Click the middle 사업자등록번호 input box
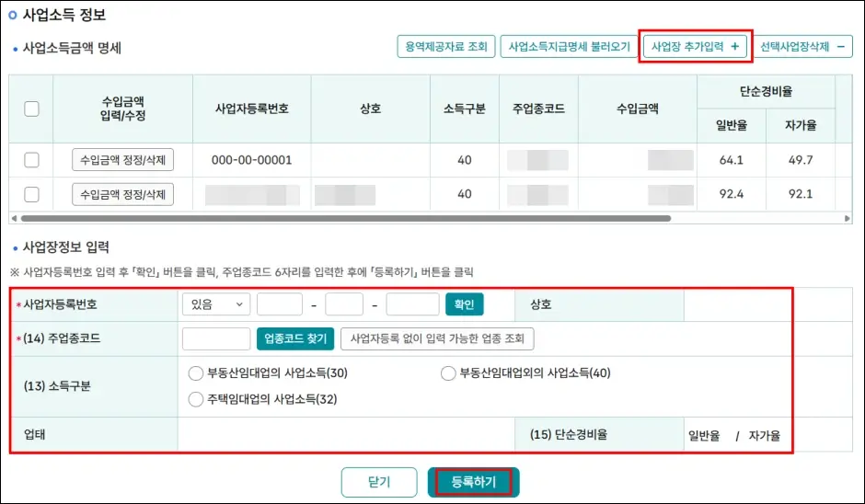Screen dimensions: 865x504 pyautogui.click(x=344, y=304)
